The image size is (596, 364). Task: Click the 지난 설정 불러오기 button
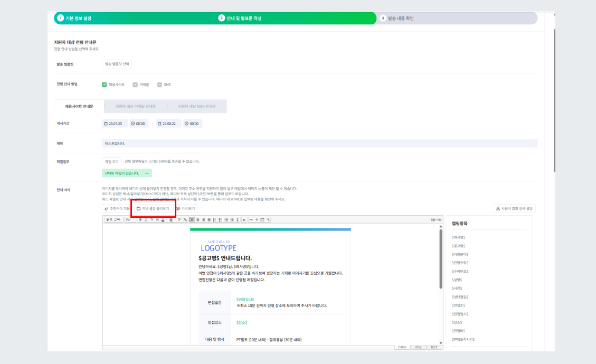click(x=153, y=208)
